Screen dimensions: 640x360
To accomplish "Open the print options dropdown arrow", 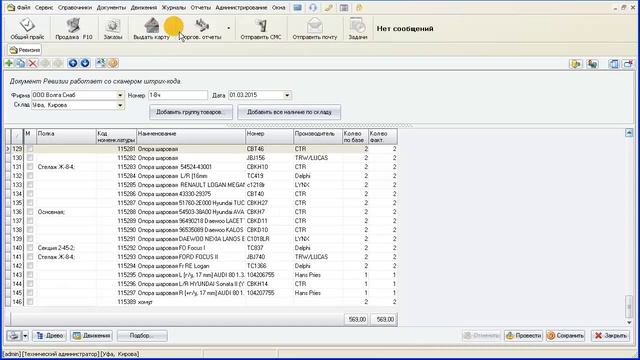I will click(x=25, y=336).
